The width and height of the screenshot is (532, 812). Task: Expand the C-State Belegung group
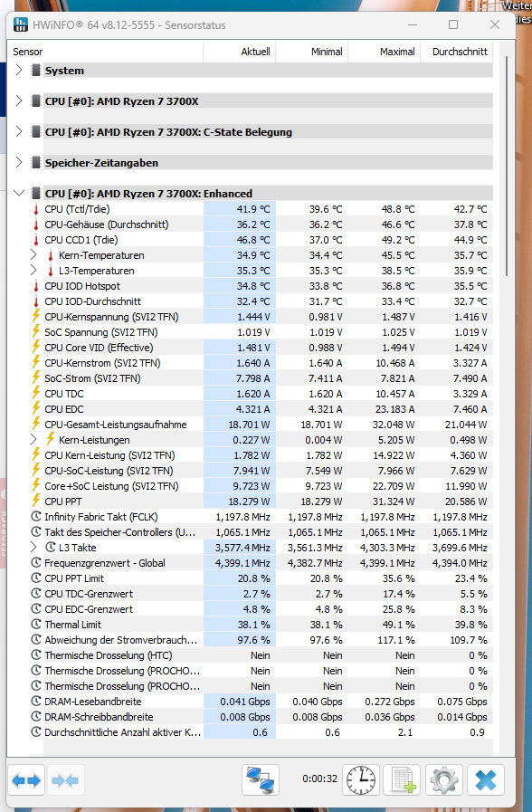[19, 131]
